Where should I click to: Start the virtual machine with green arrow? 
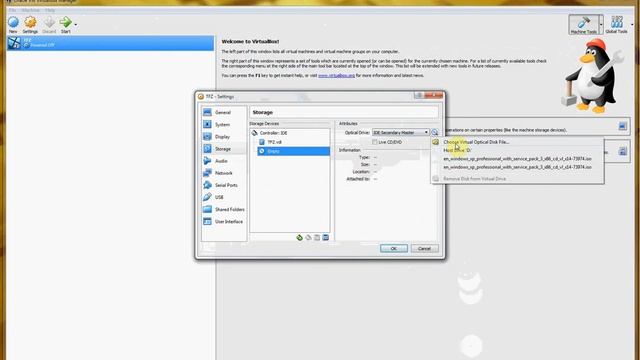65,24
